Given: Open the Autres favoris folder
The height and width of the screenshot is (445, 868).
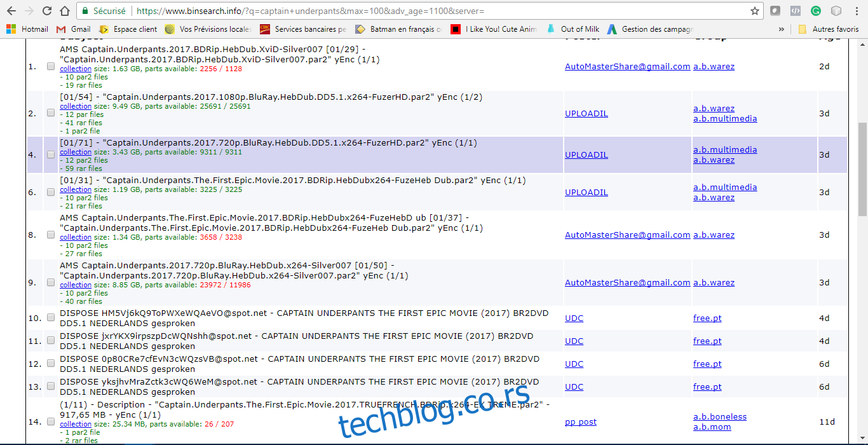Looking at the screenshot, I should [x=829, y=29].
